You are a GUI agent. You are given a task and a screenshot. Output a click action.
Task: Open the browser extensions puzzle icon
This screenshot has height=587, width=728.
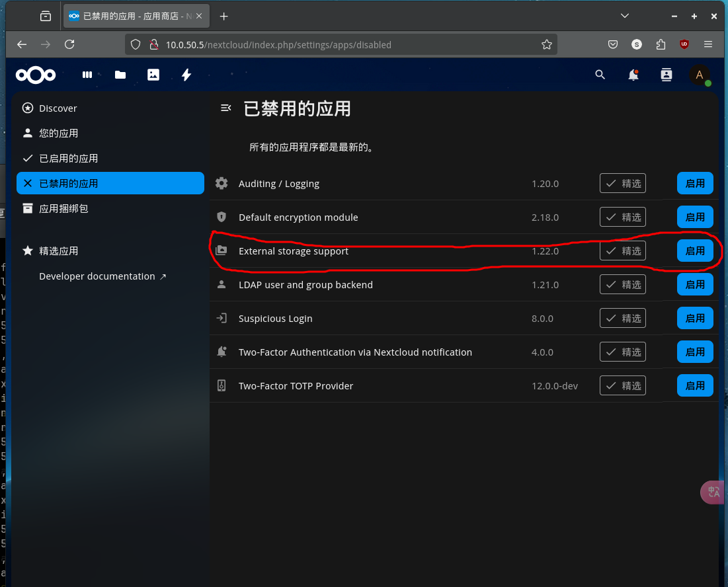tap(661, 44)
